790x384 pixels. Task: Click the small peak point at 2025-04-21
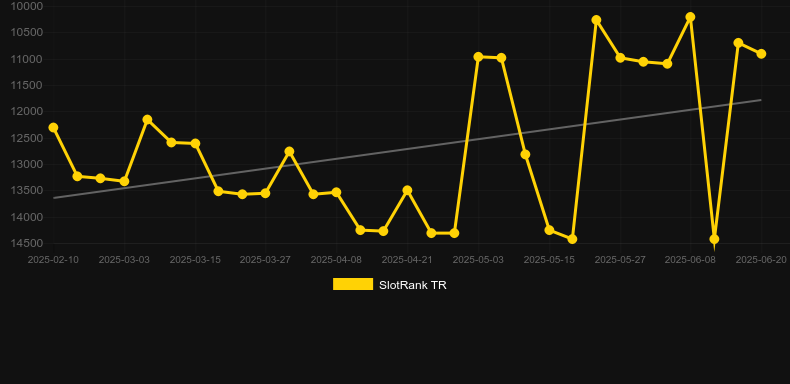coord(407,190)
